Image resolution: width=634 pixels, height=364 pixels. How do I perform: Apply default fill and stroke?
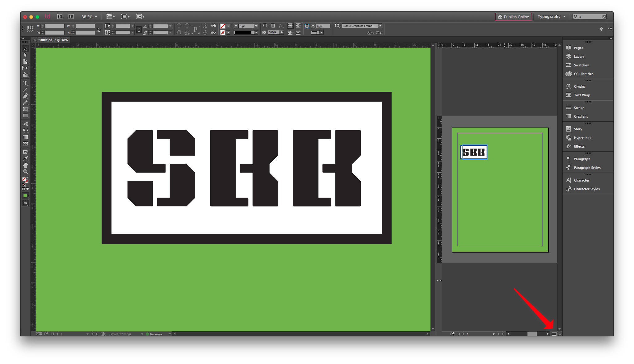pos(23,185)
